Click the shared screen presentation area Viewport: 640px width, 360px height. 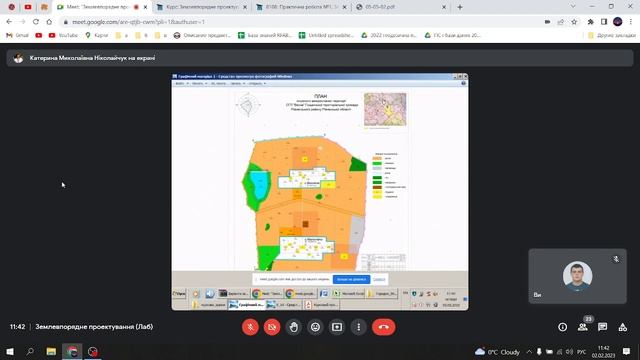(x=320, y=192)
